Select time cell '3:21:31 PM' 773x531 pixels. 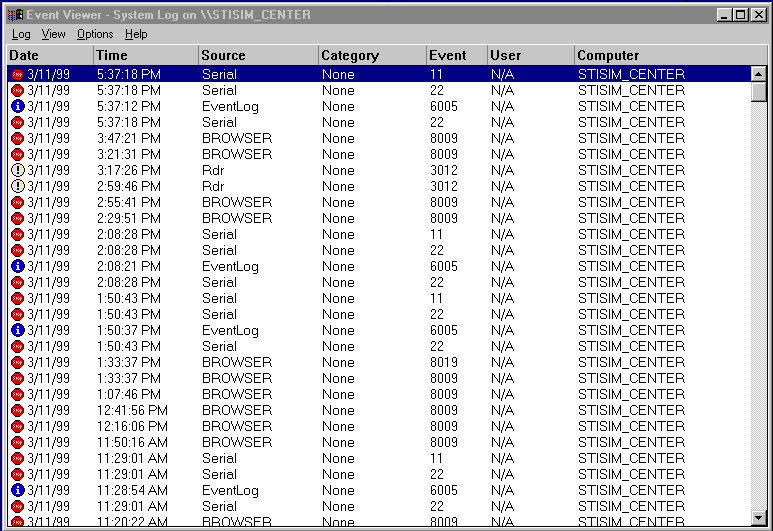(x=129, y=154)
